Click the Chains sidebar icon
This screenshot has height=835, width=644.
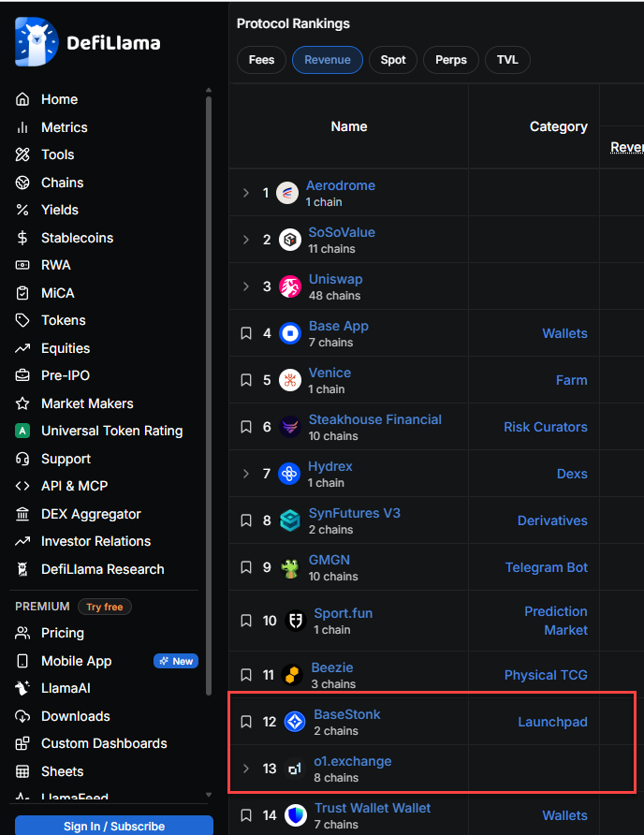pyautogui.click(x=22, y=183)
